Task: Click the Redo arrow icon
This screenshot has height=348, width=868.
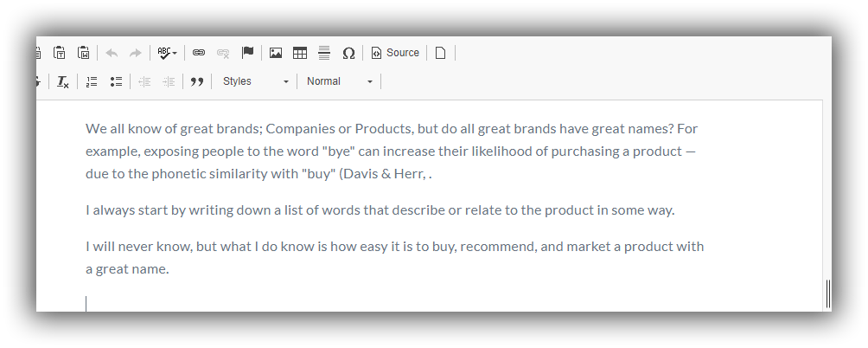Action: (135, 53)
